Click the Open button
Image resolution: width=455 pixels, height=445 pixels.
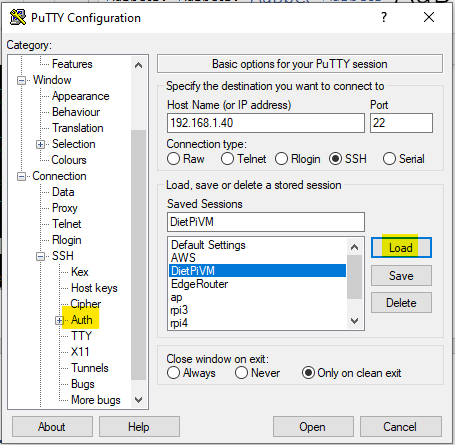(313, 427)
